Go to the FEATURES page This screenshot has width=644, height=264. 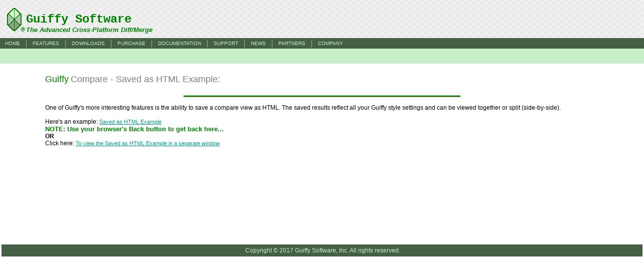tap(46, 44)
